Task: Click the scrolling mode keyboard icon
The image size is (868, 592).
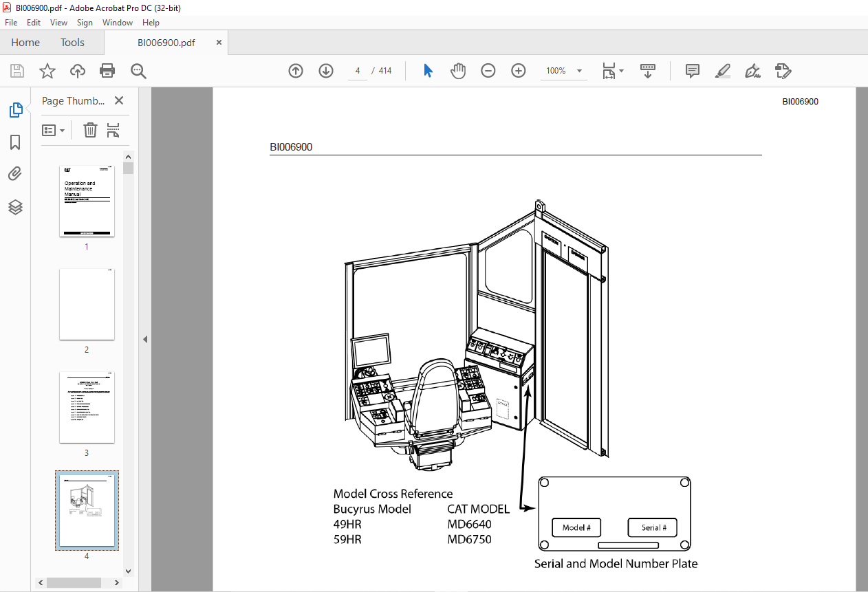Action: 647,71
